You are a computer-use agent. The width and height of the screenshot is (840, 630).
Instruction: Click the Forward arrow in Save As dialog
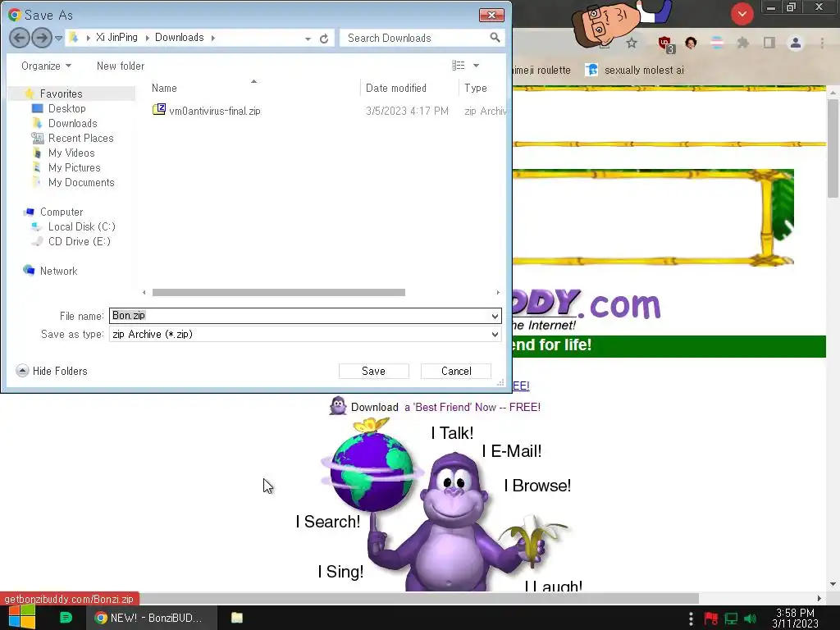click(41, 38)
